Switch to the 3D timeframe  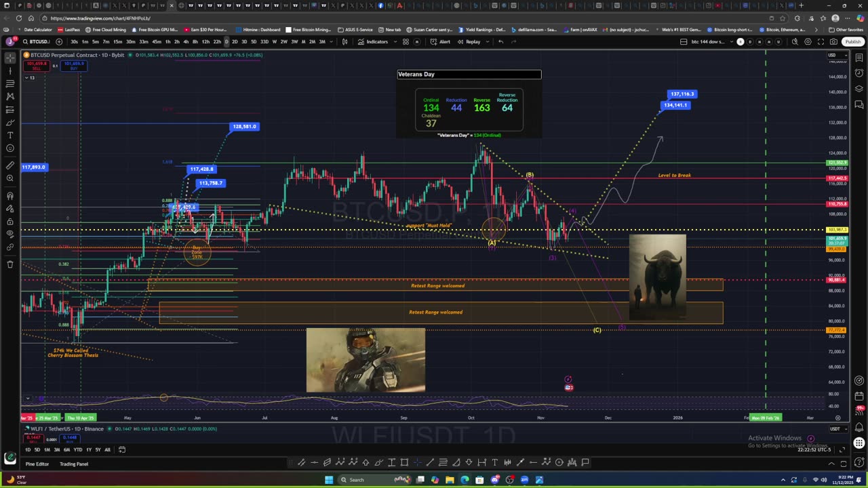click(244, 41)
